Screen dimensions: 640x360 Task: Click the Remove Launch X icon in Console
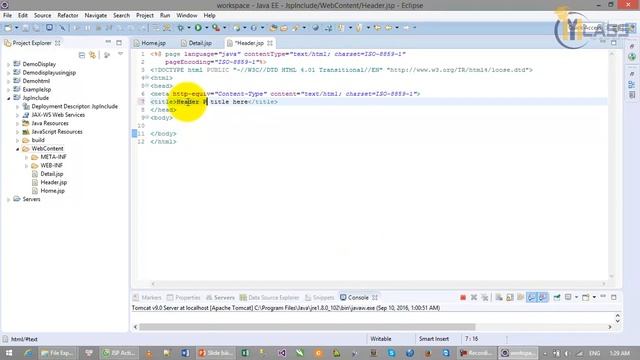(x=474, y=297)
